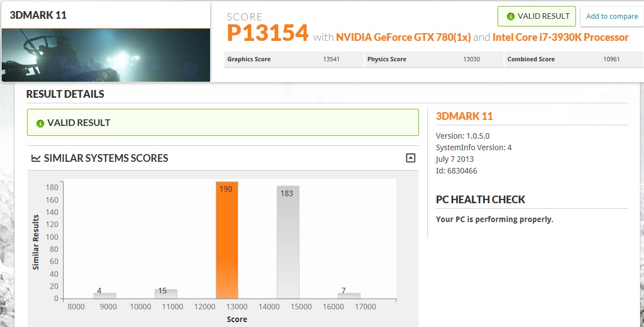This screenshot has width=644, height=327.
Task: Click the Add to compare button
Action: [611, 17]
